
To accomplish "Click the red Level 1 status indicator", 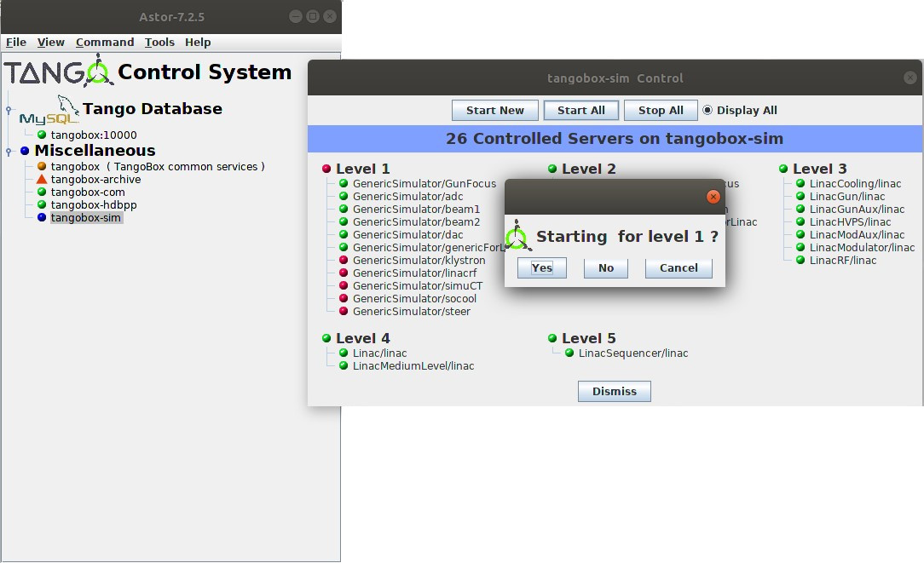I will (x=326, y=169).
